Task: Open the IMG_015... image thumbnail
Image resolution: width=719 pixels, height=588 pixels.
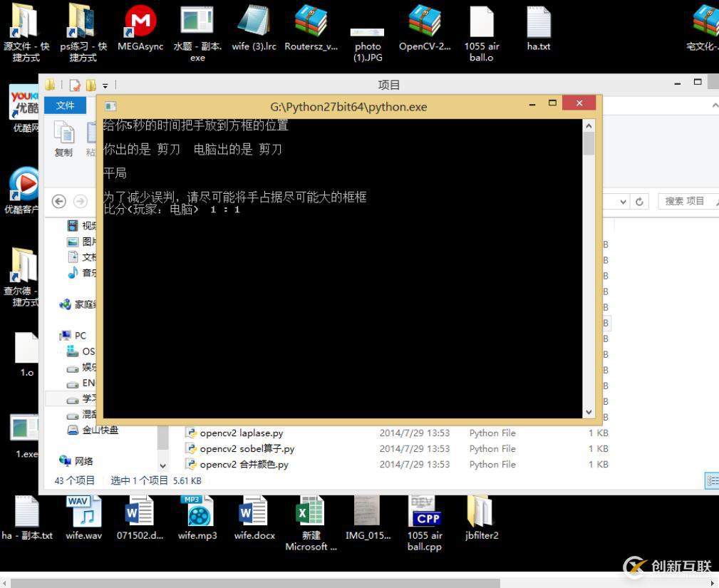Action: coord(368,517)
